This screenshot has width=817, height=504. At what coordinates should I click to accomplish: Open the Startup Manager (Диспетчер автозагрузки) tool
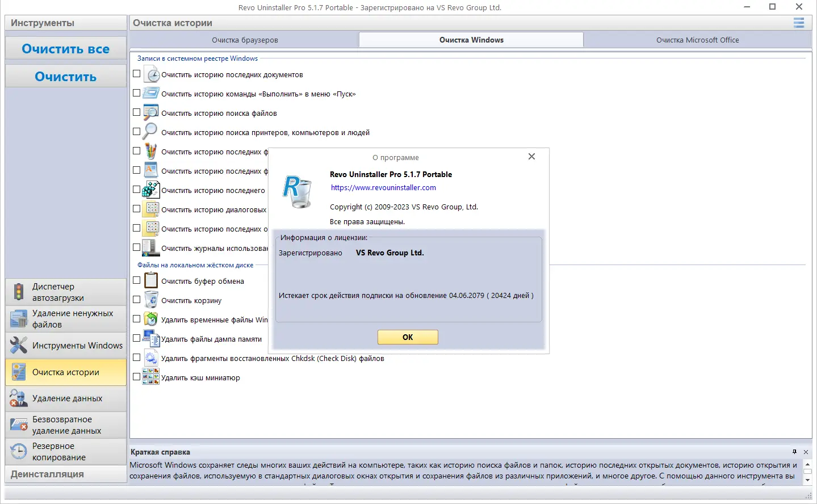[x=66, y=292]
